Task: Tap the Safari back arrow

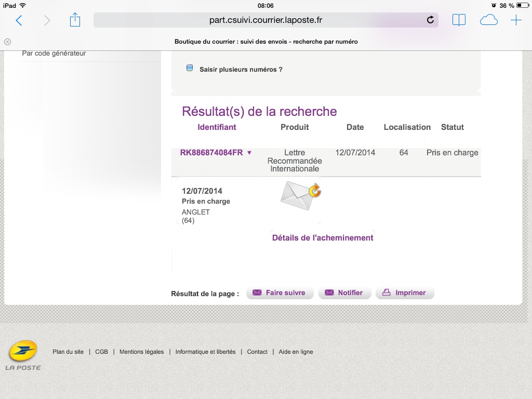Action: [19, 20]
